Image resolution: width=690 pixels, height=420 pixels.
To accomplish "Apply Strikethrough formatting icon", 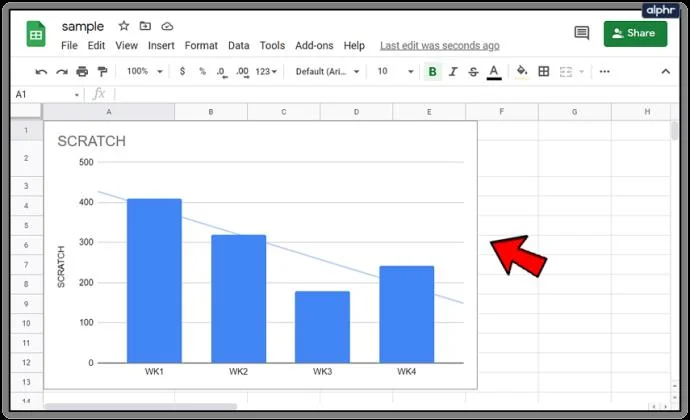I will click(x=473, y=71).
